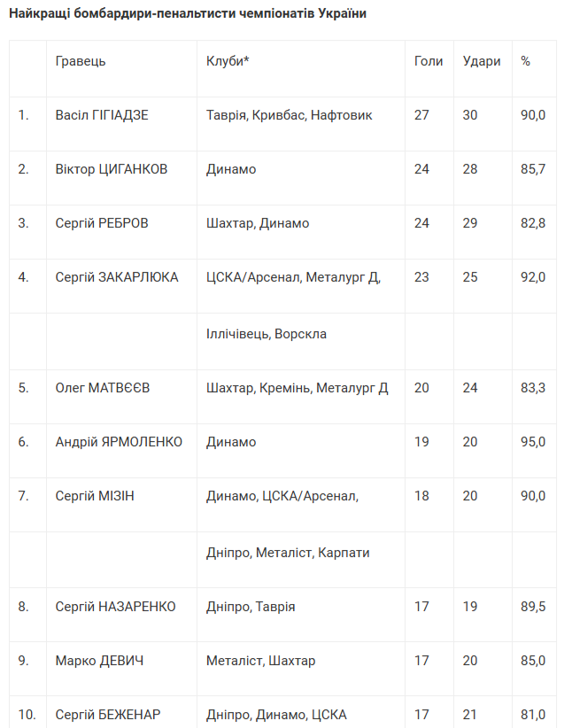The width and height of the screenshot is (564, 728).
Task: Select the Сергій НАЗАРЕНКО name
Action: click(x=115, y=607)
